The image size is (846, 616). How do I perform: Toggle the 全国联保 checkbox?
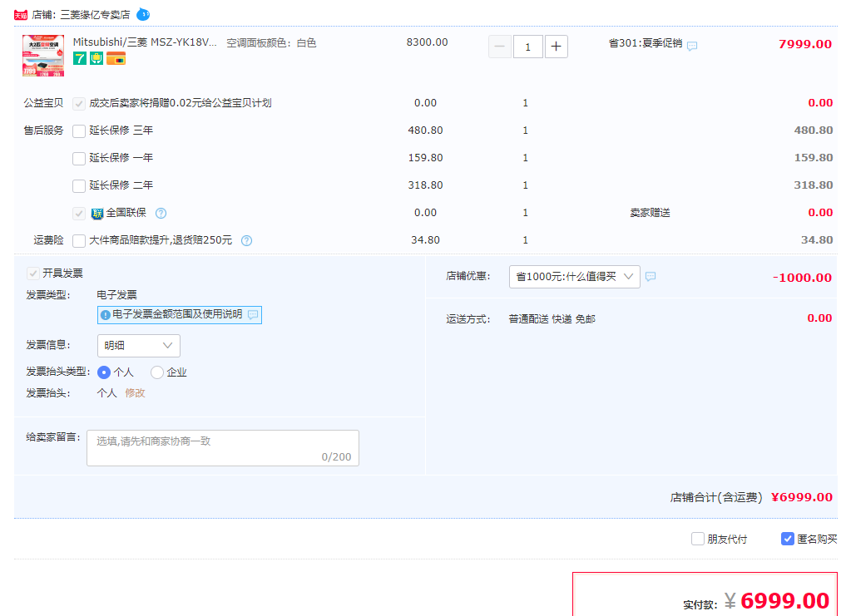point(79,214)
